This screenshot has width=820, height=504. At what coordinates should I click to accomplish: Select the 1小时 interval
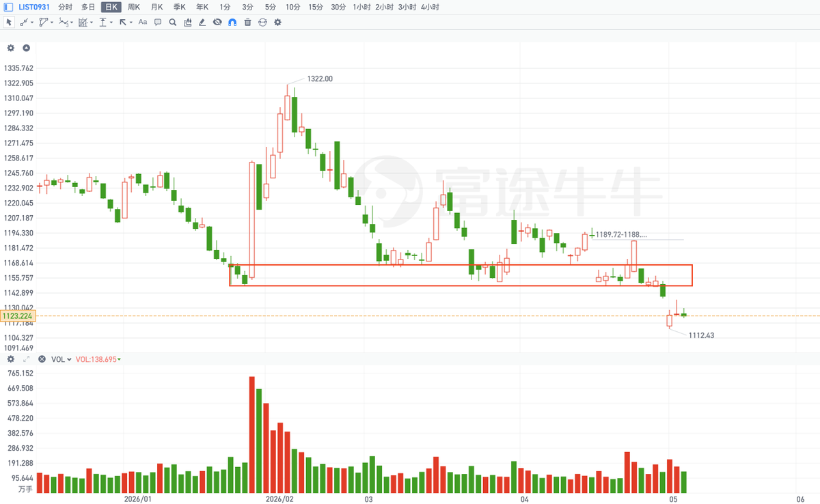(361, 7)
